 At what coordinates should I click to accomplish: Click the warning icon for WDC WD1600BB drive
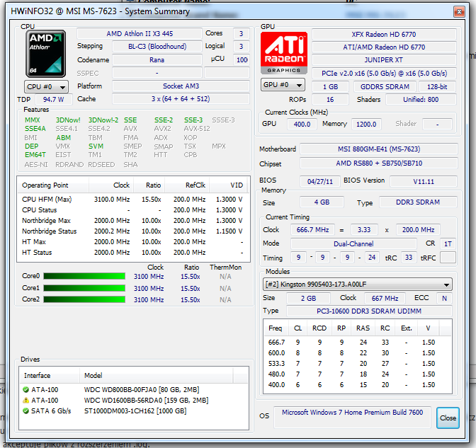click(x=25, y=401)
